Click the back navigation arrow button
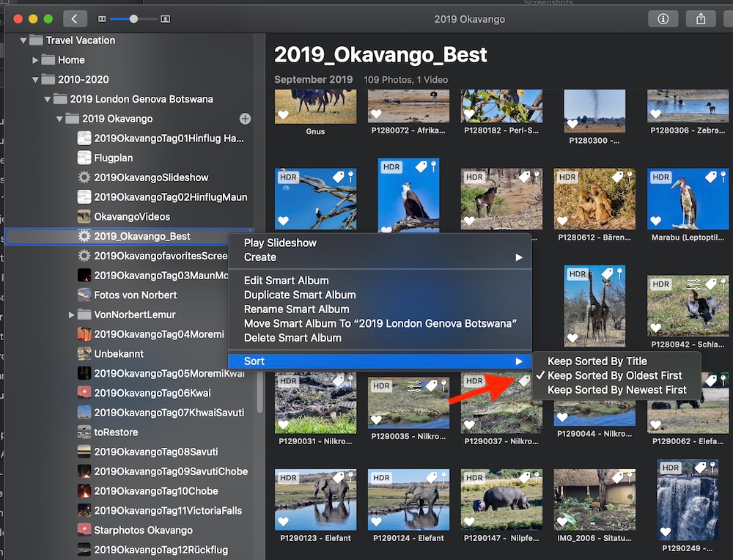The width and height of the screenshot is (733, 560). click(x=75, y=19)
